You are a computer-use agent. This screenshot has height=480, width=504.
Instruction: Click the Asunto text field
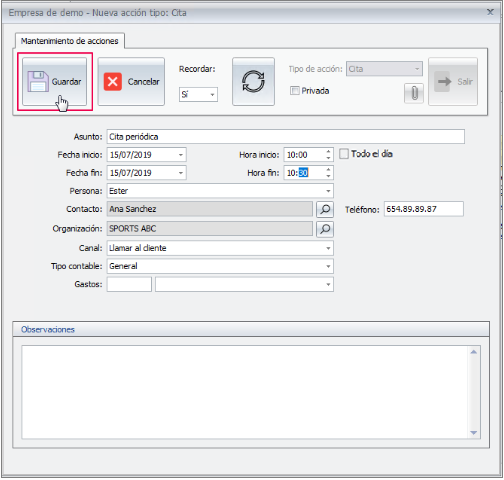pos(286,137)
